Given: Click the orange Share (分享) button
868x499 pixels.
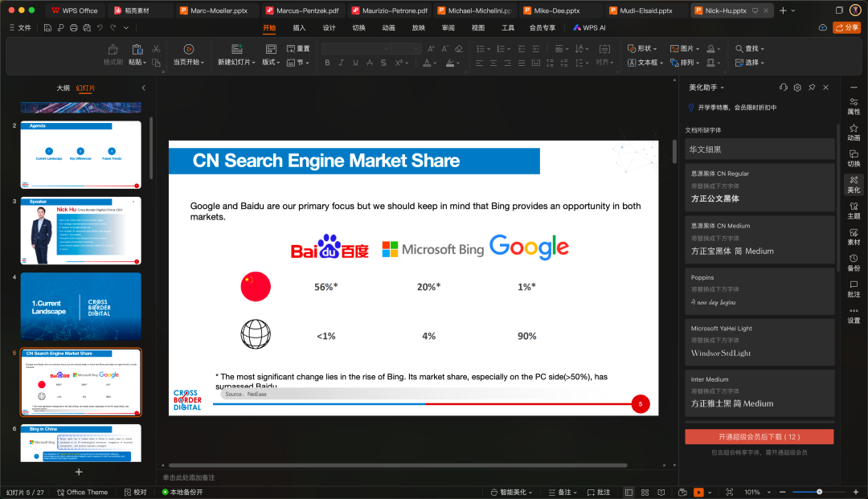Looking at the screenshot, I should pyautogui.click(x=847, y=27).
